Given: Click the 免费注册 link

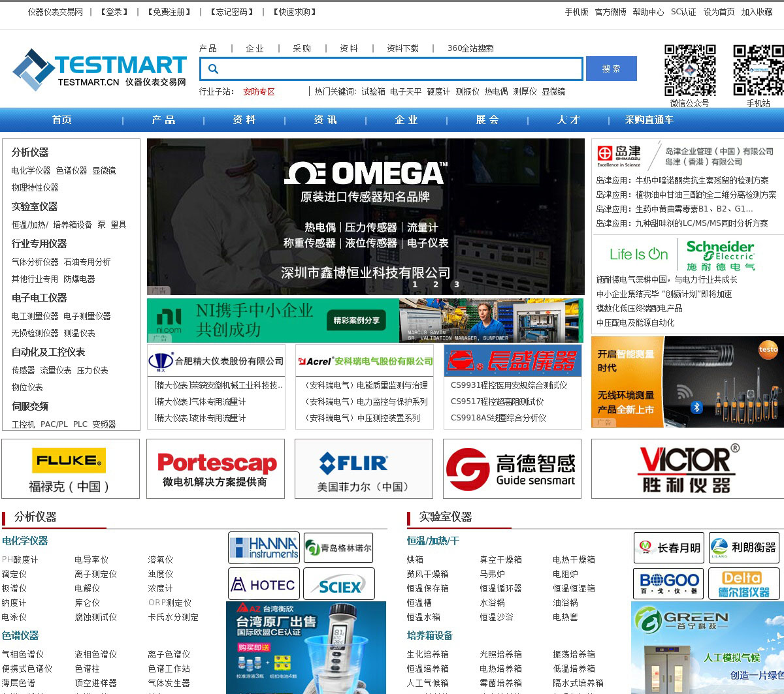Looking at the screenshot, I should coord(169,12).
